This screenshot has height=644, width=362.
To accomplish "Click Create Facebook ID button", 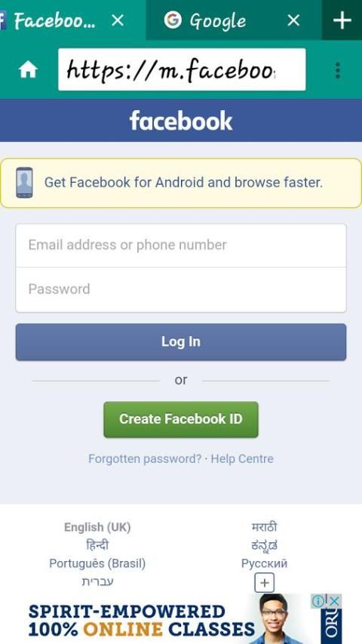I will pyautogui.click(x=181, y=419).
